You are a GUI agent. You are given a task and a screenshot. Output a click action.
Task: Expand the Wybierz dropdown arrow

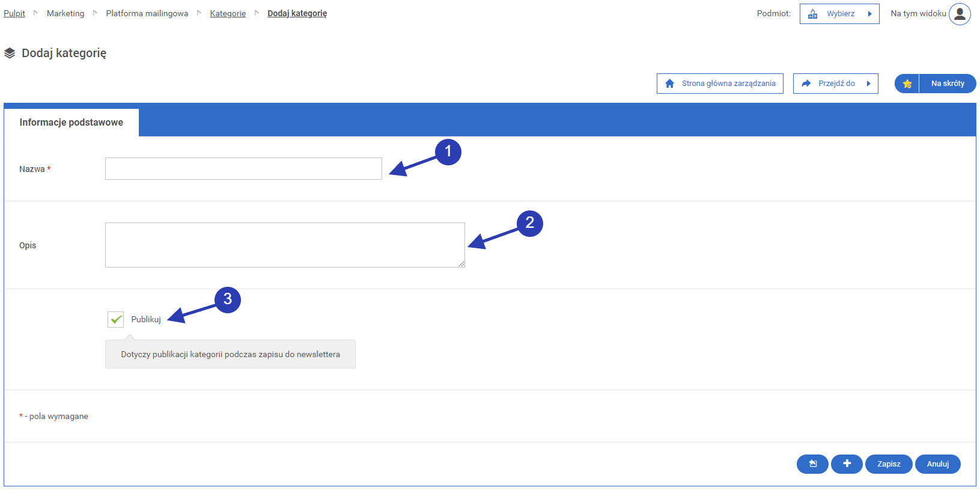click(869, 14)
